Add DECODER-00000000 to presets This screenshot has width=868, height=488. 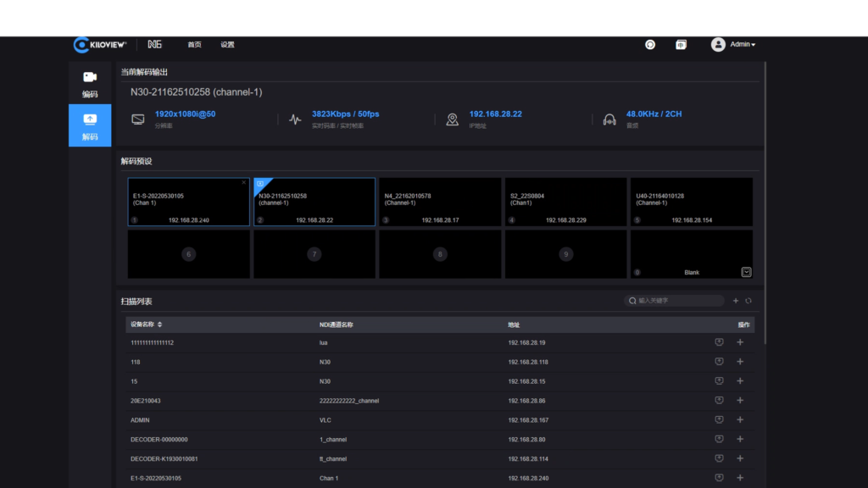pyautogui.click(x=740, y=440)
